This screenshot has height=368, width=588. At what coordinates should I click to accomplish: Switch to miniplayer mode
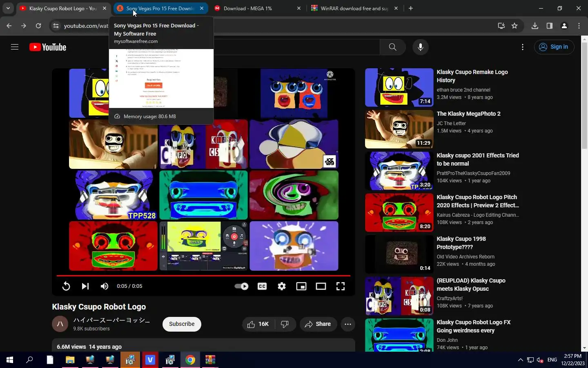point(301,286)
